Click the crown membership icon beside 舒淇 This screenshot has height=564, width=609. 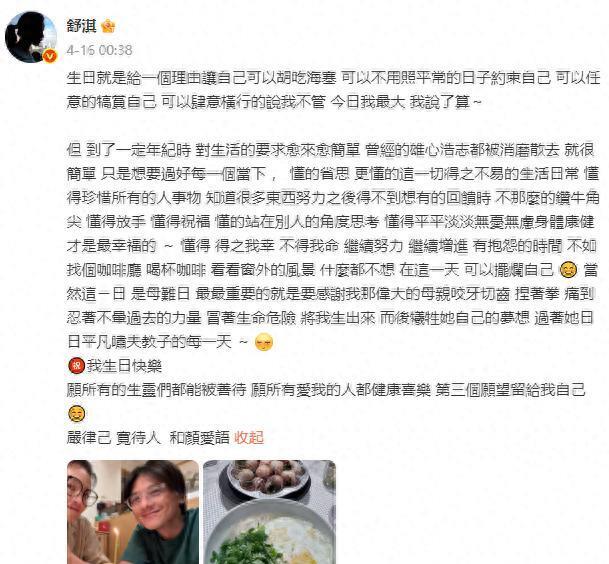[x=108, y=26]
